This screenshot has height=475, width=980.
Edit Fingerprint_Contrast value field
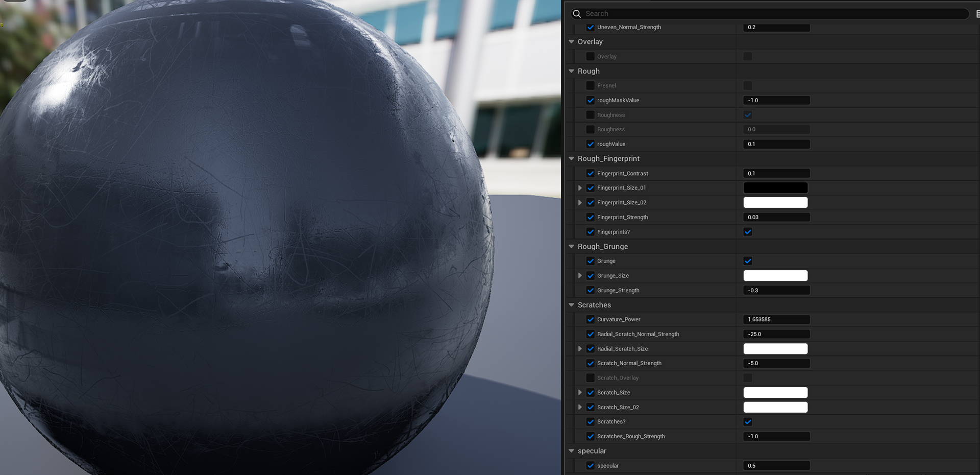click(x=776, y=174)
